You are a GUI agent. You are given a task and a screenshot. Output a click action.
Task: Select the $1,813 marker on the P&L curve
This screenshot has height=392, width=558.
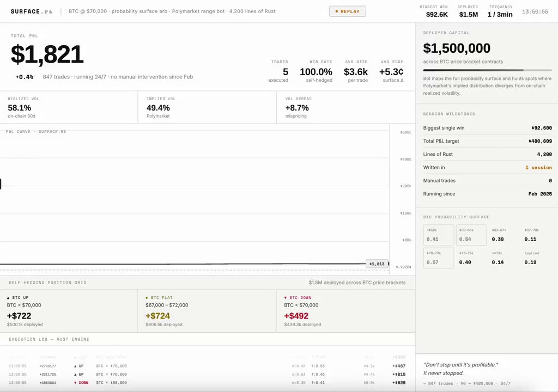377,264
